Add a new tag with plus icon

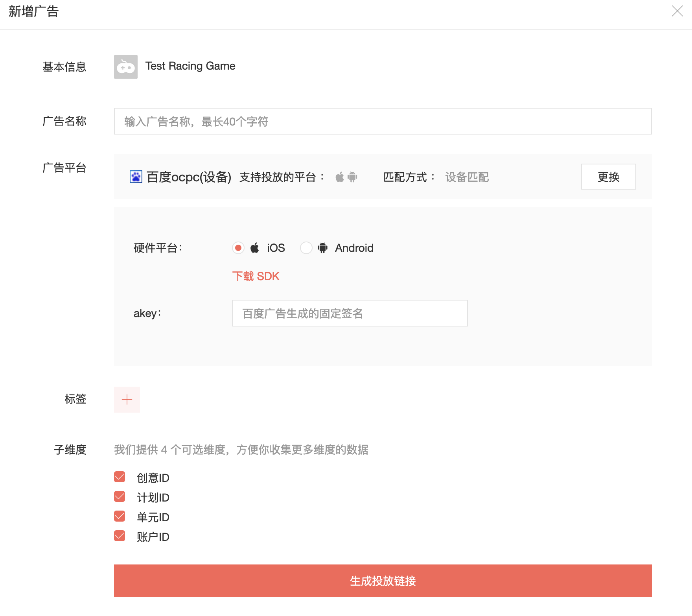pyautogui.click(x=127, y=400)
